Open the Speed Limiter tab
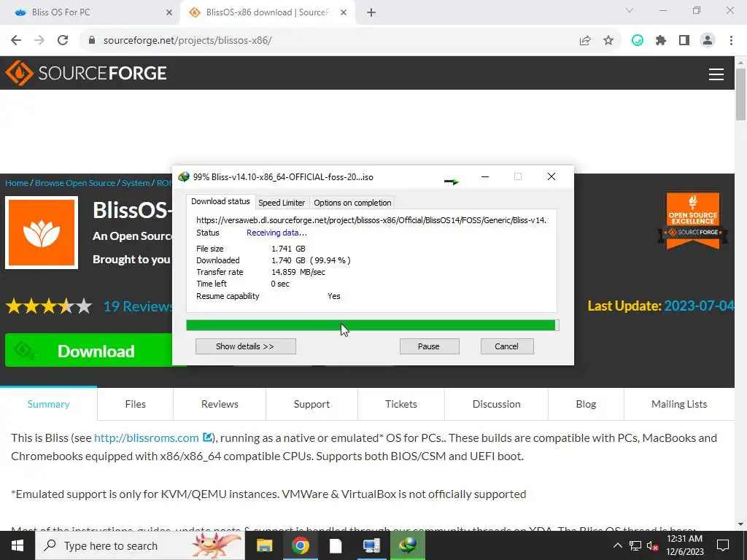 [x=282, y=203]
